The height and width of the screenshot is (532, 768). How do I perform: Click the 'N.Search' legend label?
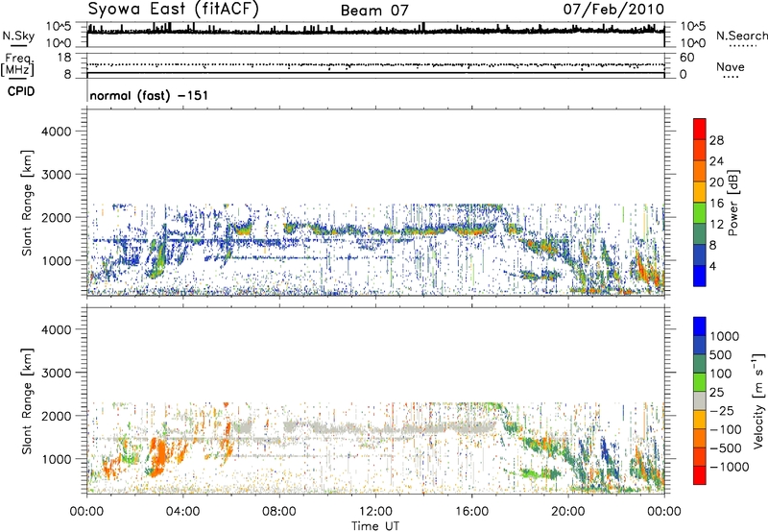741,36
